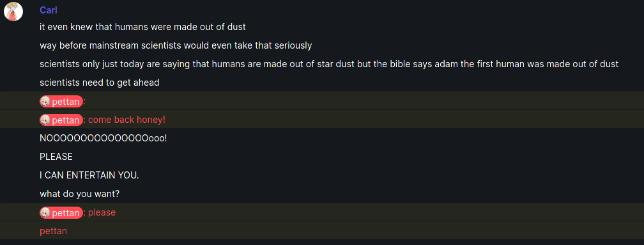644x245 pixels.
Task: Select message 'way before mainstream scientists'
Action: click(176, 45)
